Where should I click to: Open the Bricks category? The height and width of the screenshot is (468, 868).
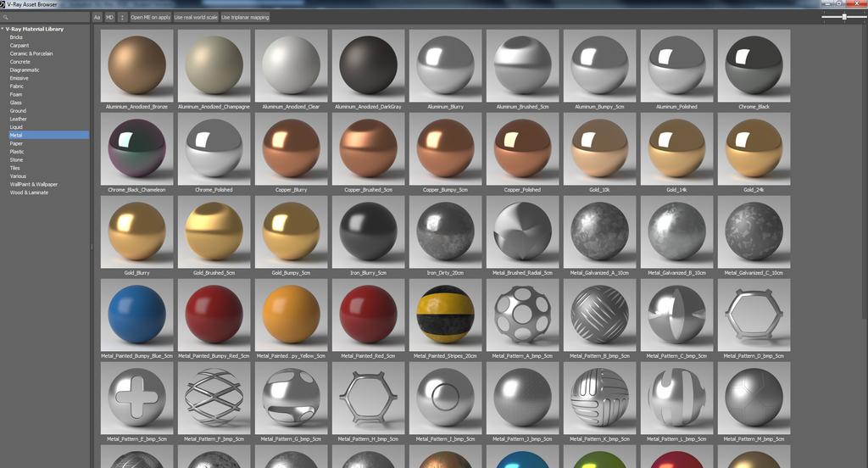[16, 37]
